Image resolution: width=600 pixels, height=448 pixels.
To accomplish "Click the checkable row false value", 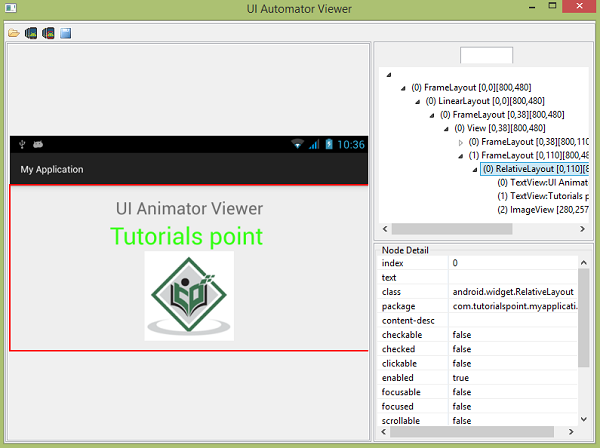I will click(x=461, y=335).
